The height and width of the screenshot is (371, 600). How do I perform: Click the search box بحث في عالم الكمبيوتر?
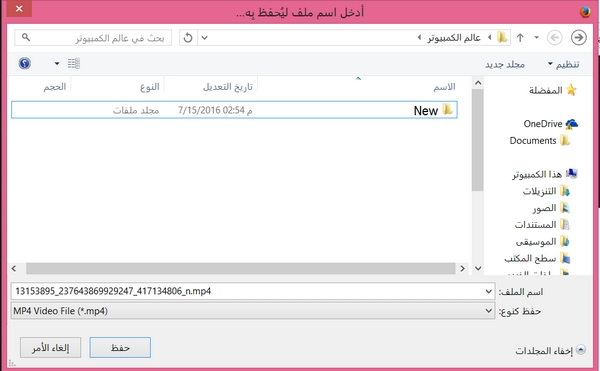pos(93,37)
